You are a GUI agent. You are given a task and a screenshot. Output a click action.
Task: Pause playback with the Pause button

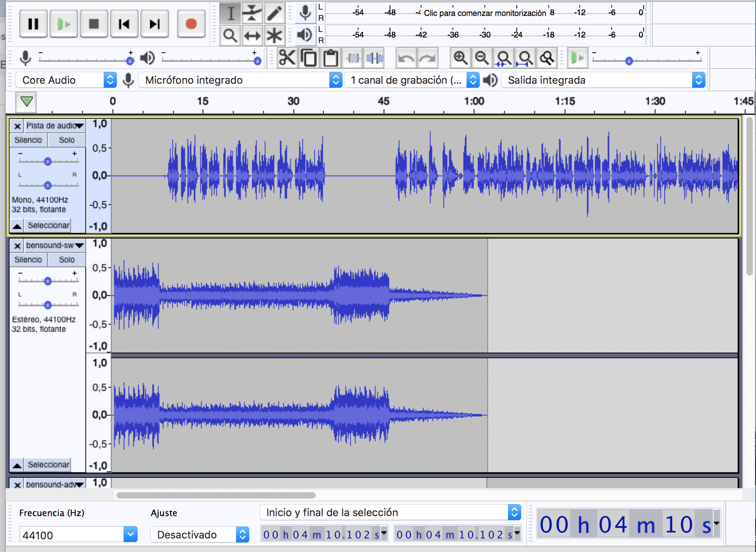coord(33,24)
